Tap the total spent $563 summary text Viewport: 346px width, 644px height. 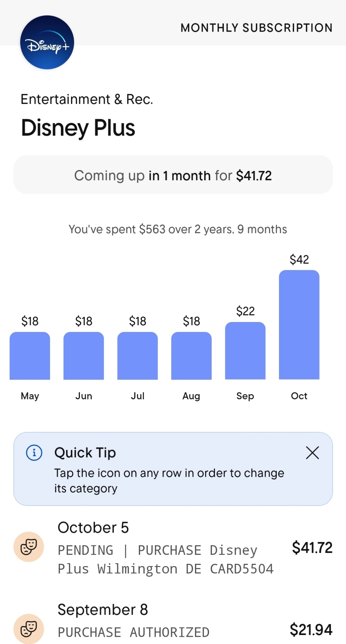point(178,229)
